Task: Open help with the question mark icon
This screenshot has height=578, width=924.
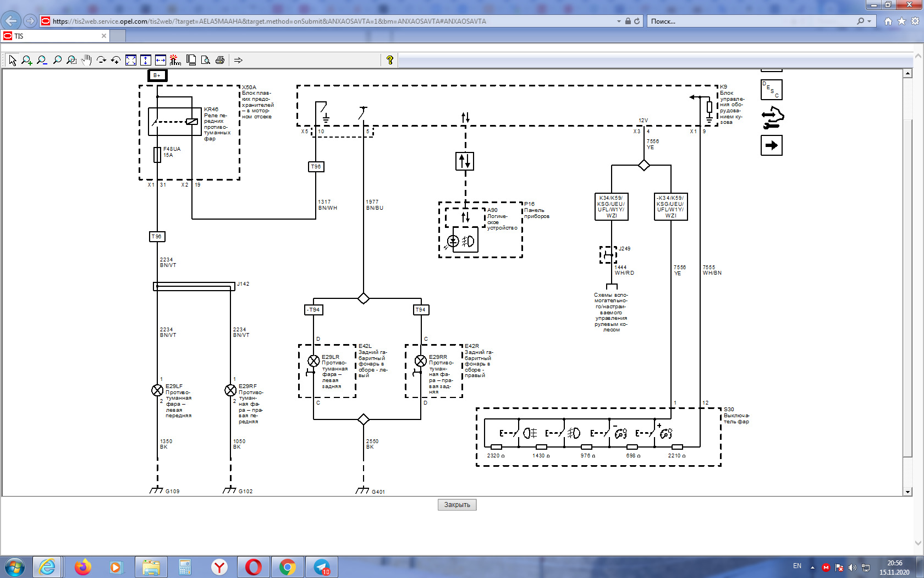Action: [390, 60]
